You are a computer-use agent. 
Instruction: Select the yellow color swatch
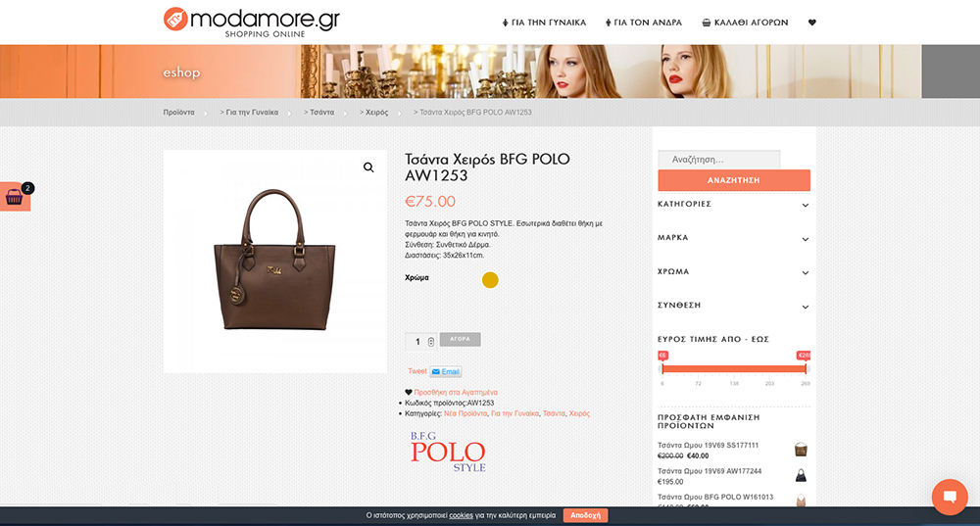point(490,280)
